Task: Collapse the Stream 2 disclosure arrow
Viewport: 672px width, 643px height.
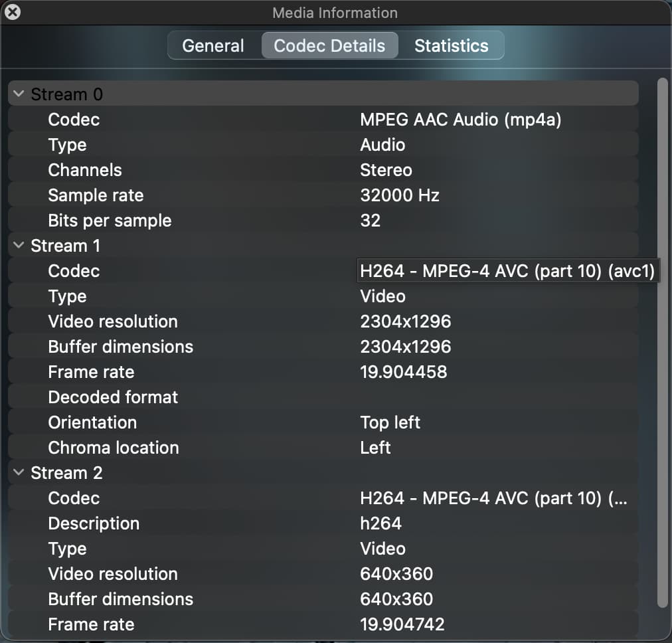Action: click(x=19, y=473)
